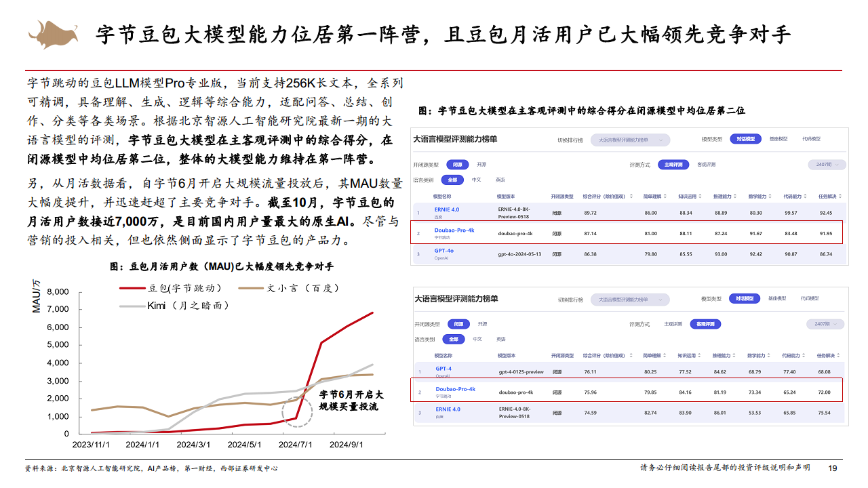Click gray Kimi(月之暗面) legend line

tap(132, 306)
